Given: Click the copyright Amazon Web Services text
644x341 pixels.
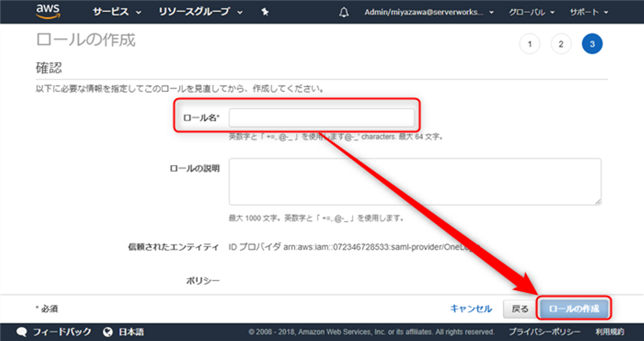Looking at the screenshot, I should point(372,332).
